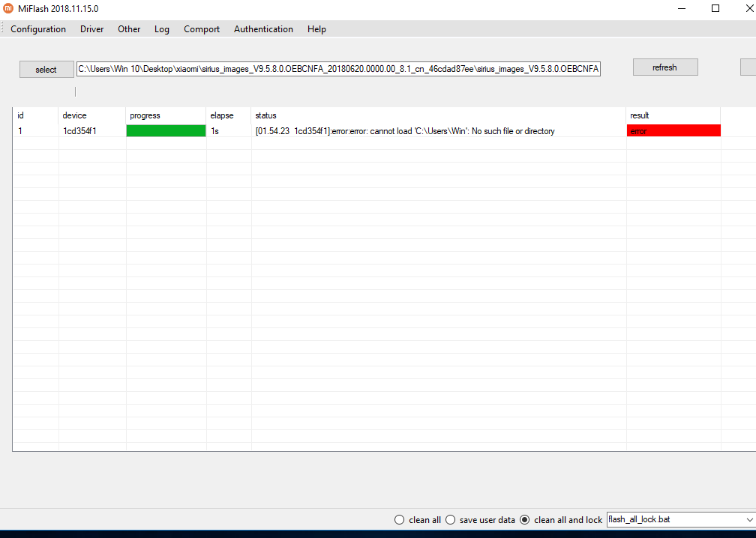Click the progress column header
The height and width of the screenshot is (538, 756).
pos(166,115)
